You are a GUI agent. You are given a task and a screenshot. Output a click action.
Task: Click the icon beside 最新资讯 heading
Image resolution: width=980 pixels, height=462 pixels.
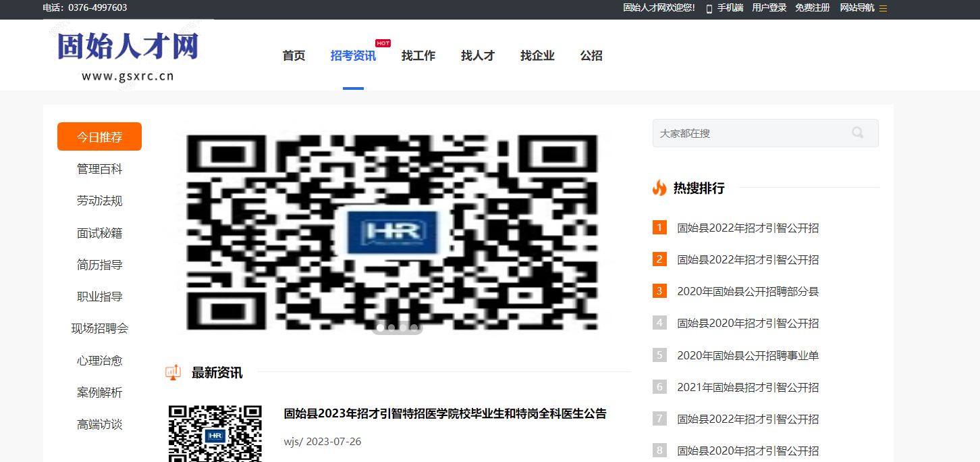point(173,372)
